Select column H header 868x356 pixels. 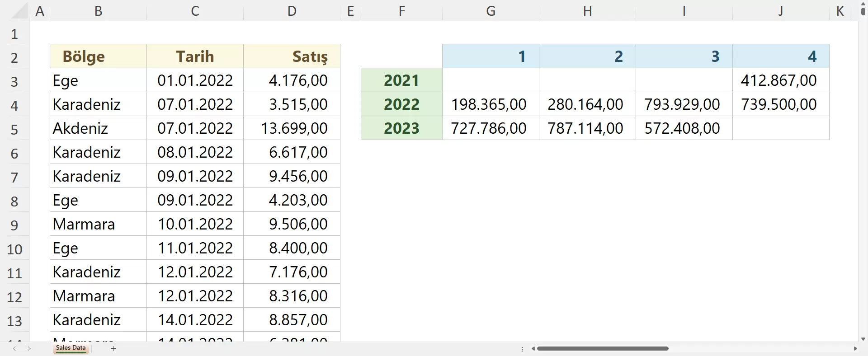click(x=587, y=11)
